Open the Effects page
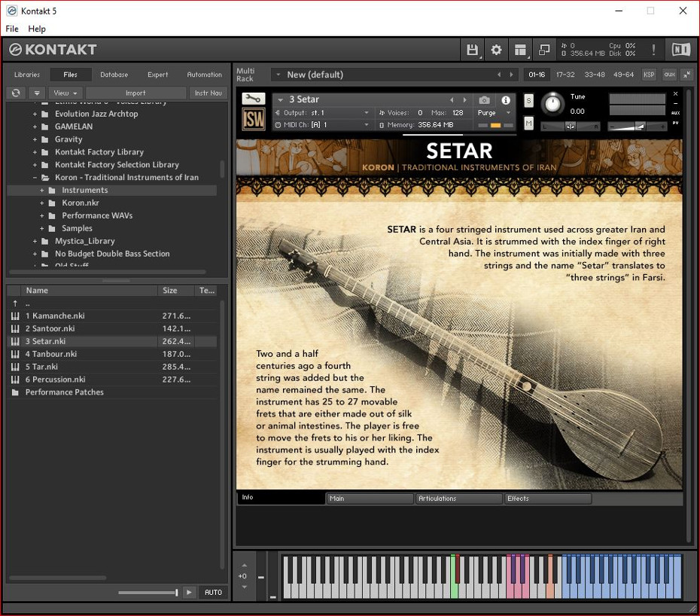Screen dimensions: 700x616 coord(548,499)
